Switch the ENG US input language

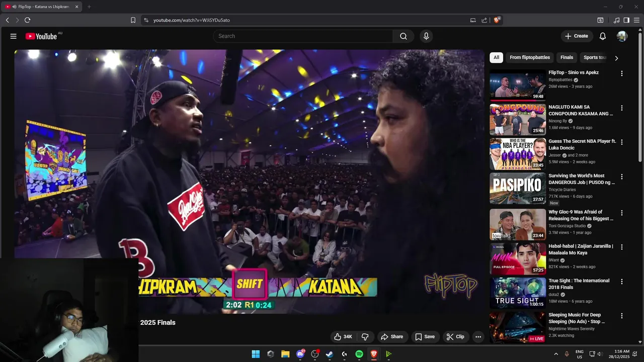(x=579, y=354)
